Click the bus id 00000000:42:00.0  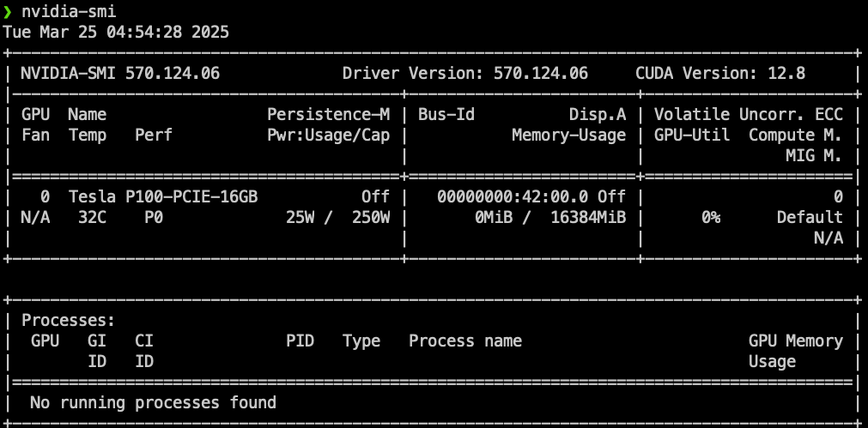tap(513, 197)
